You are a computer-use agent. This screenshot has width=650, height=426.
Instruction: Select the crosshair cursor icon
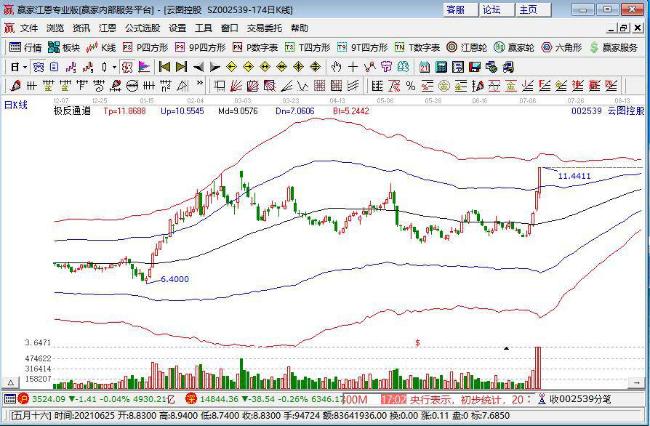click(353, 67)
